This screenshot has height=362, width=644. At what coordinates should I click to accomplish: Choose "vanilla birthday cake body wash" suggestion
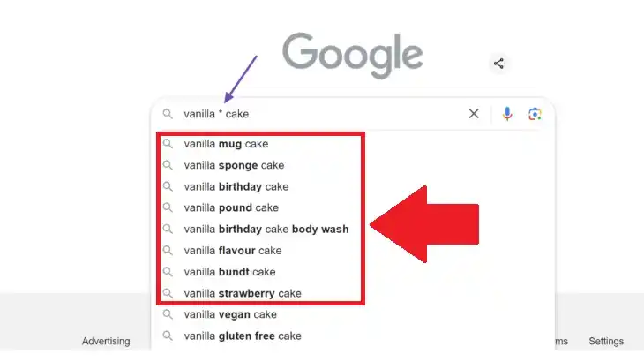pyautogui.click(x=266, y=229)
